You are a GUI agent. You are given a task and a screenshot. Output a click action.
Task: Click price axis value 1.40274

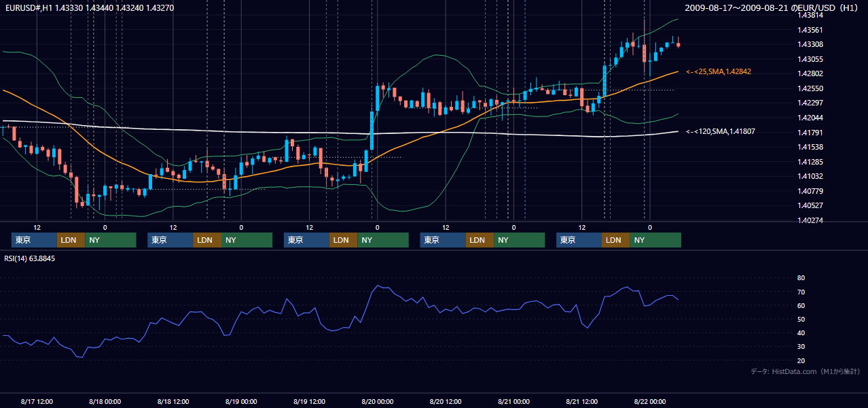[810, 220]
